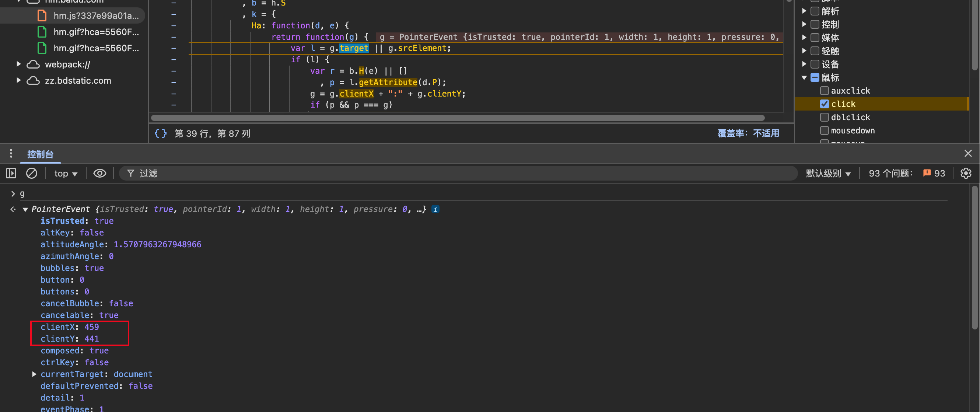Click the orange 93 issues icon
This screenshot has height=412, width=980.
pyautogui.click(x=927, y=174)
